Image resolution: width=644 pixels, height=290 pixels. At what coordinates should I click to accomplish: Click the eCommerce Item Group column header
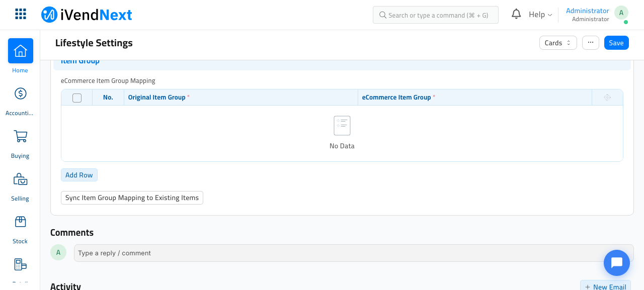(x=475, y=98)
